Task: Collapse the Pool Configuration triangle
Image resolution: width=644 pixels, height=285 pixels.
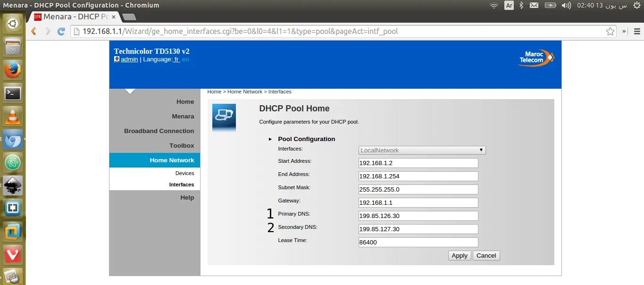Action: click(x=270, y=139)
